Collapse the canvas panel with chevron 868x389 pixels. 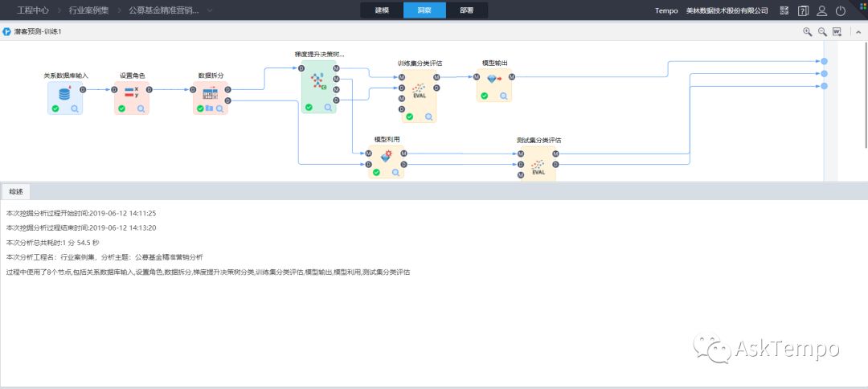pyautogui.click(x=858, y=32)
